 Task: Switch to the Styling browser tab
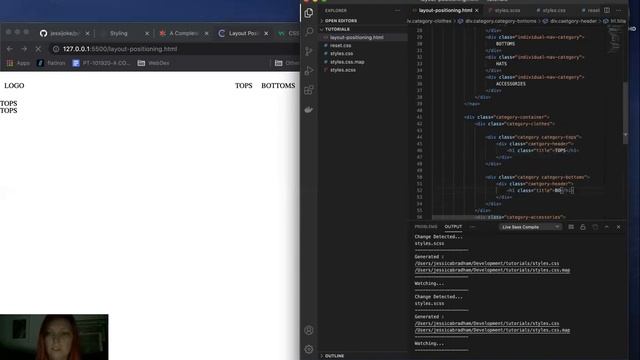[x=119, y=33]
